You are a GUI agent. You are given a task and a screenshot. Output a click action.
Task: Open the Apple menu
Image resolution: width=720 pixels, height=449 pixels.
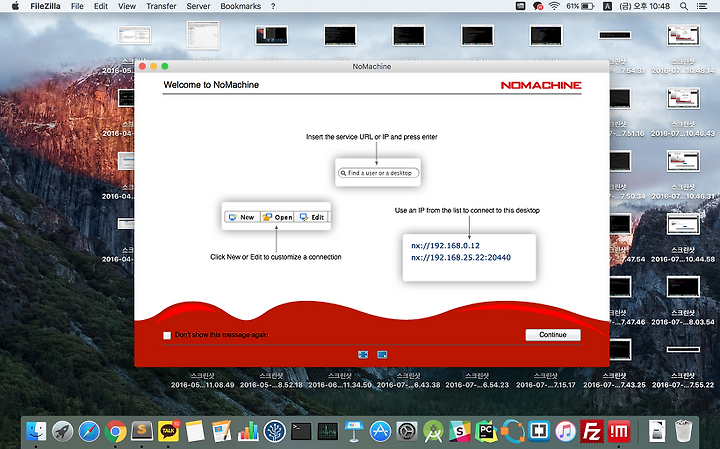point(15,6)
